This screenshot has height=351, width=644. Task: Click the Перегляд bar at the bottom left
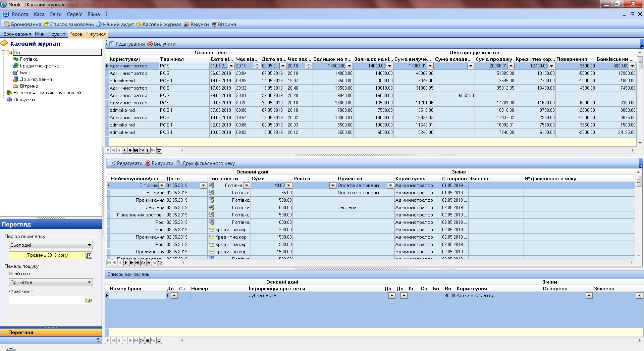click(x=51, y=333)
